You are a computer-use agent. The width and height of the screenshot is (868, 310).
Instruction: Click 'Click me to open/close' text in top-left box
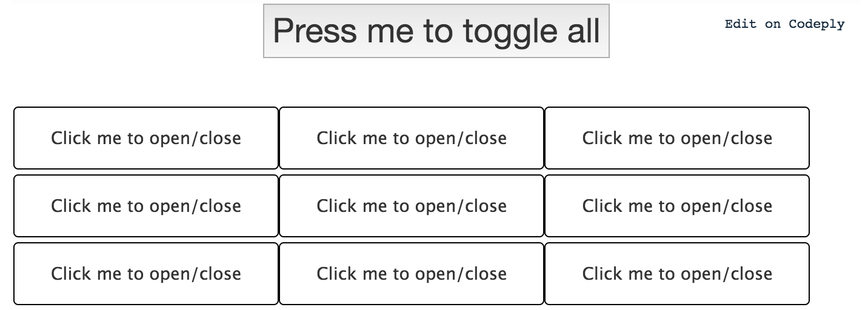coord(146,139)
